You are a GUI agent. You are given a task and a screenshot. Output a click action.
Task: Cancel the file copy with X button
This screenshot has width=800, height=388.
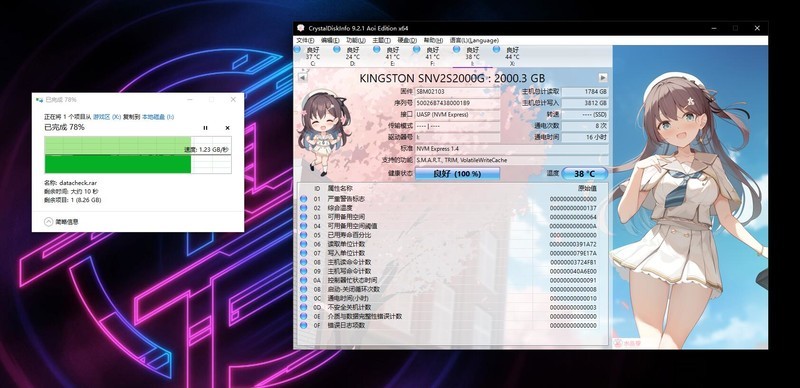(x=227, y=128)
